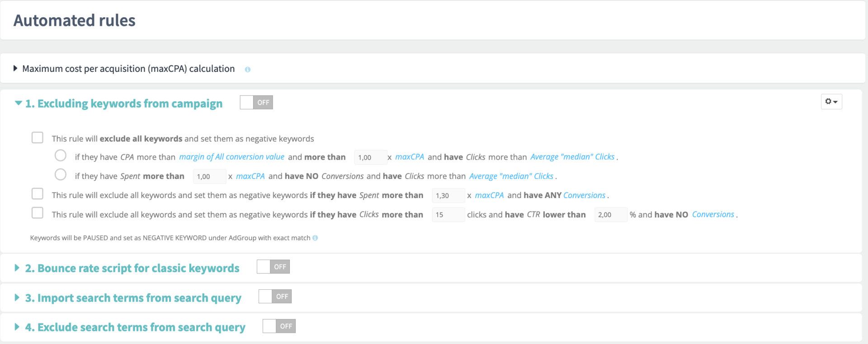Switch on Exclude search terms toggle

279,326
